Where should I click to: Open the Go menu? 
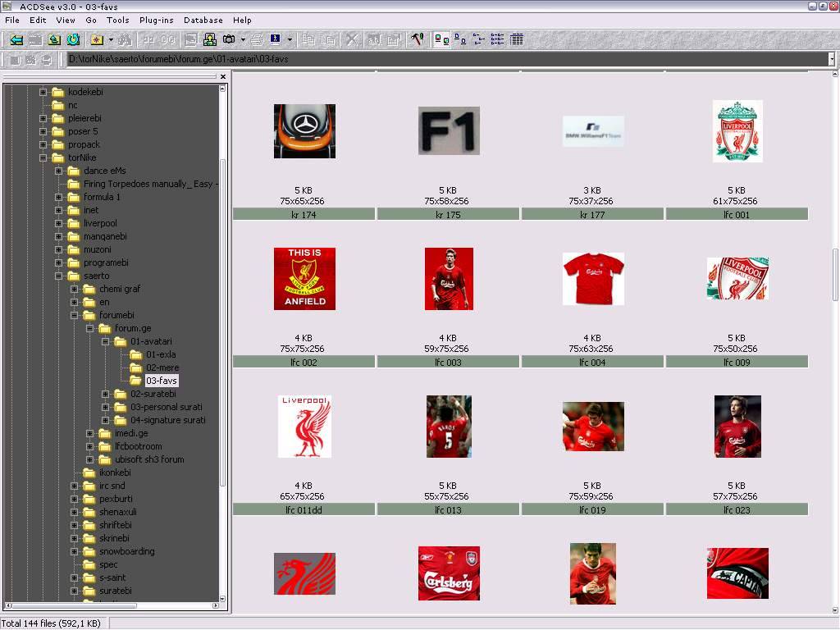coord(91,21)
